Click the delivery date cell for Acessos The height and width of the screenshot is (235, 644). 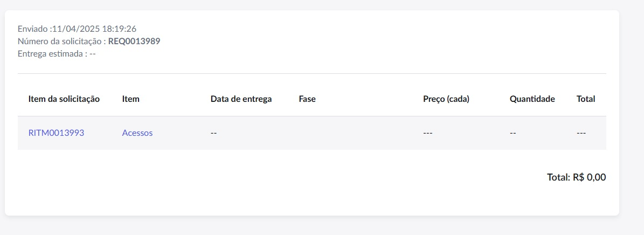[x=213, y=133]
